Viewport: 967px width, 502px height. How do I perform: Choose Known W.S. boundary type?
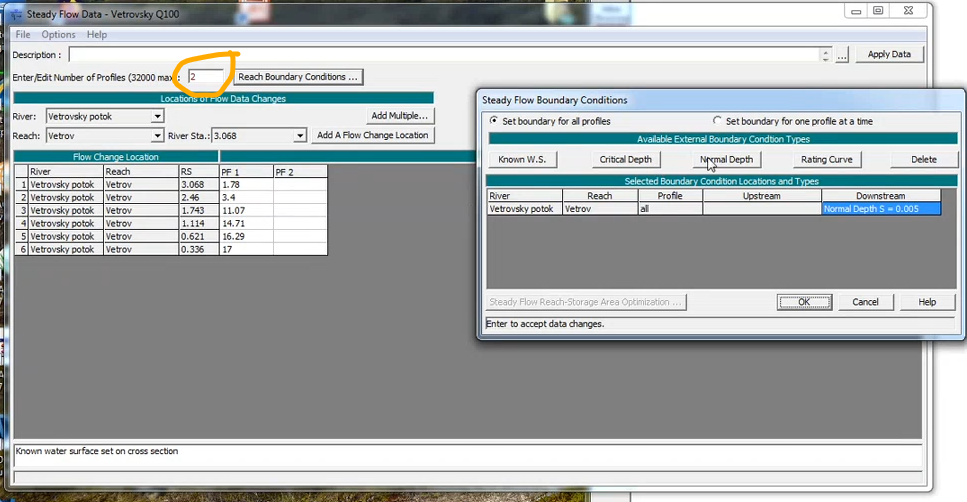(x=521, y=160)
